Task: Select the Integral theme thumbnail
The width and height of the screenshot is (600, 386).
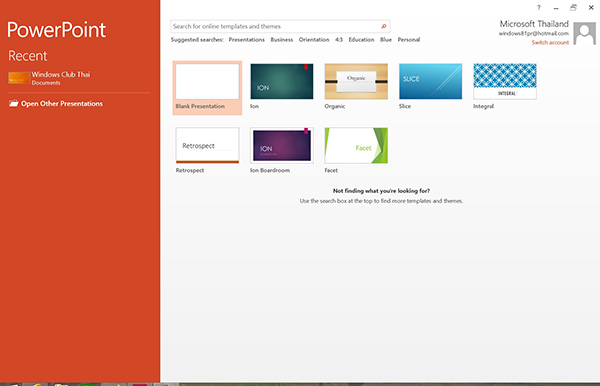Action: coord(505,81)
